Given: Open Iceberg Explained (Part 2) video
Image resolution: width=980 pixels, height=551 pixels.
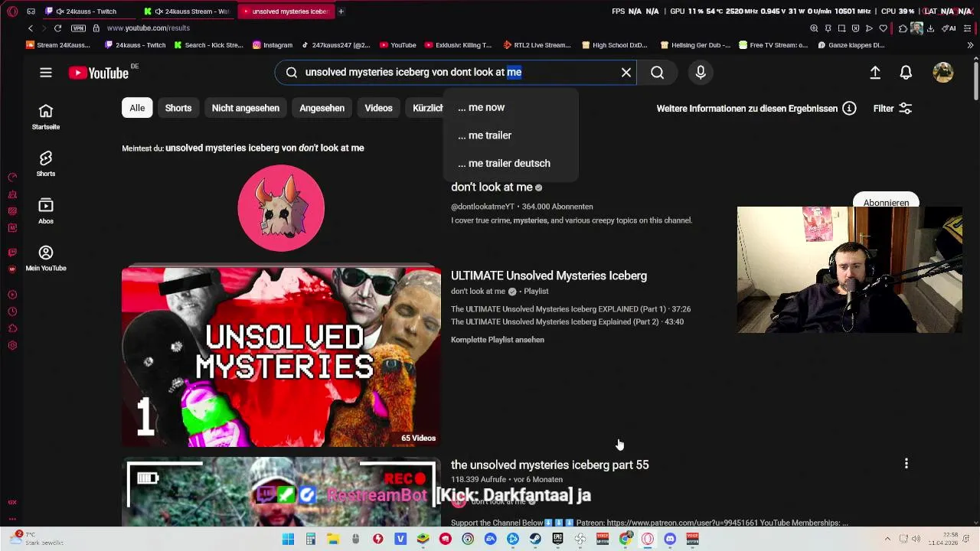Looking at the screenshot, I should pyautogui.click(x=567, y=322).
